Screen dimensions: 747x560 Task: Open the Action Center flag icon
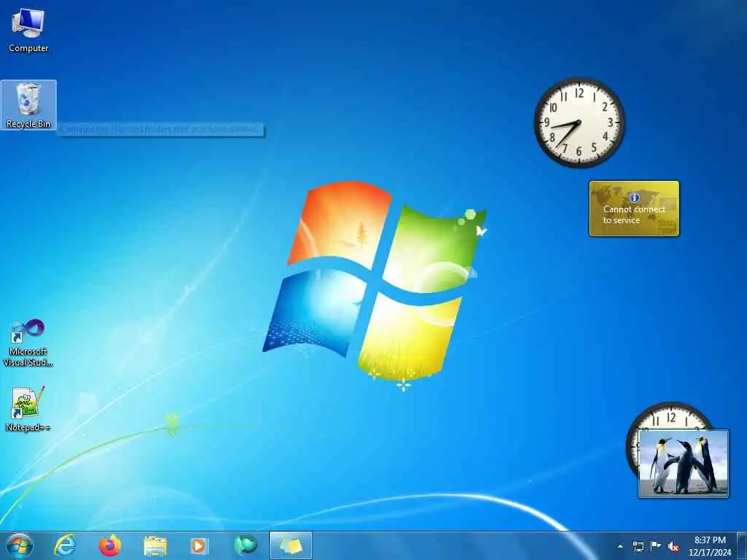coord(656,546)
